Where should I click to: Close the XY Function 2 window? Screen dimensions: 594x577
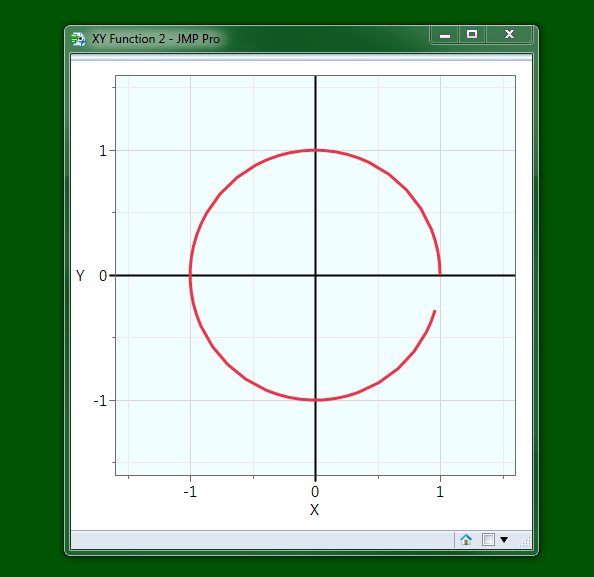509,35
